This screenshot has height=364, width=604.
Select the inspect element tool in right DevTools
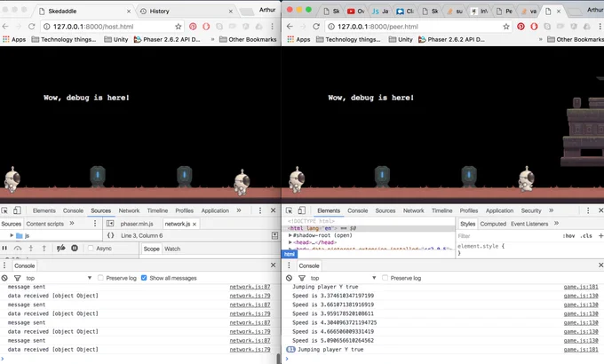tap(290, 210)
